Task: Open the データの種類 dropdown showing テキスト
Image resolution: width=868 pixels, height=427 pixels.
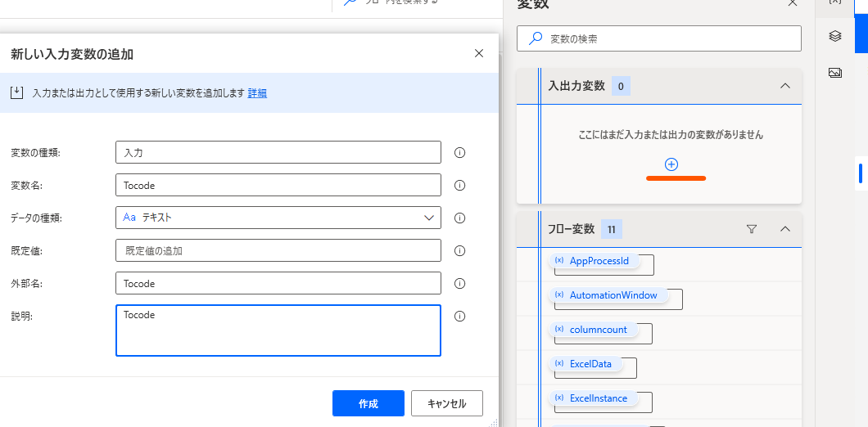Action: [278, 218]
